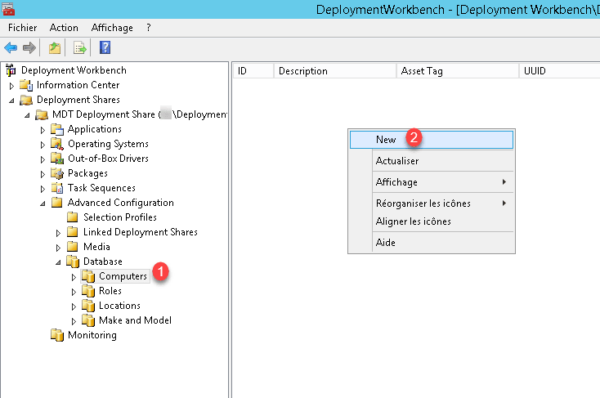
Task: Select the Selection Profiles tree label
Action: coord(120,217)
